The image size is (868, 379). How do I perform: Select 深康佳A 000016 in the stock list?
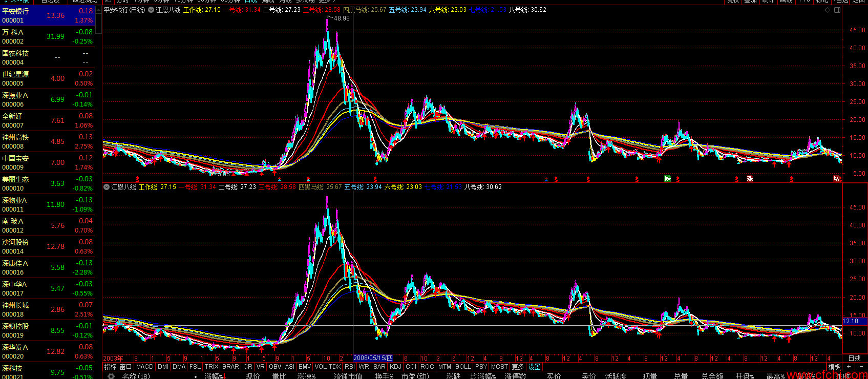[48, 267]
